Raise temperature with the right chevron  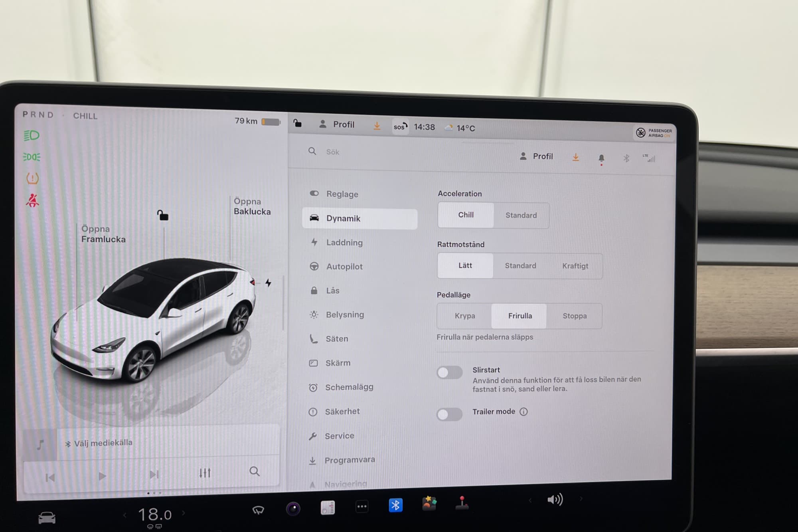coord(184,513)
